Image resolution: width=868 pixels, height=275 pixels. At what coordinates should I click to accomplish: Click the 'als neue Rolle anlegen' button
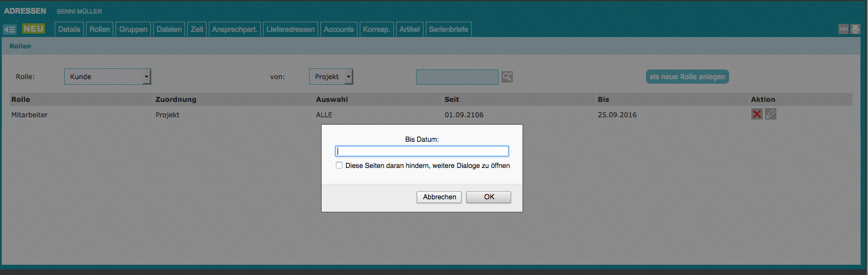pos(687,76)
